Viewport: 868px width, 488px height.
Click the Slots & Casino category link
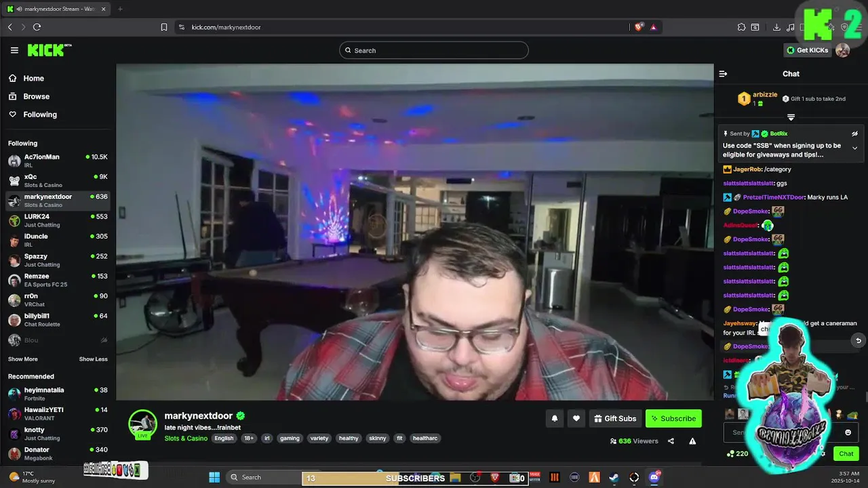pyautogui.click(x=186, y=439)
